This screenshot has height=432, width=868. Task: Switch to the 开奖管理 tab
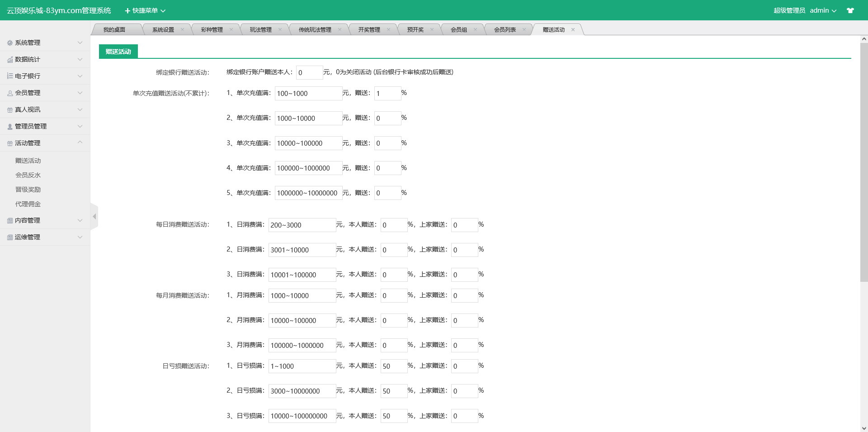click(x=369, y=30)
